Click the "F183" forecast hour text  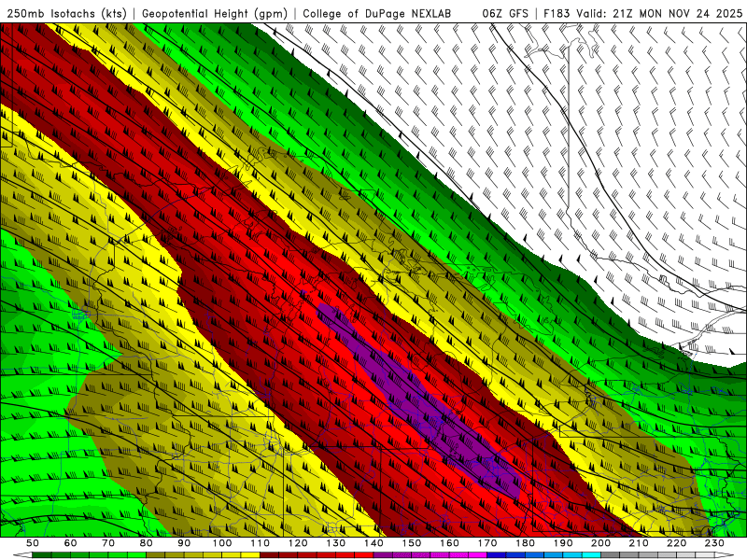[557, 13]
